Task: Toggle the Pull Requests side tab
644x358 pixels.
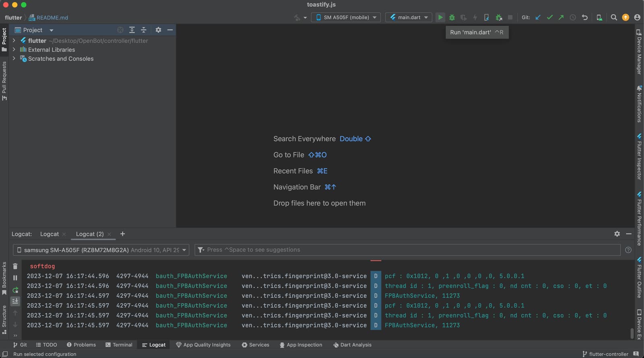Action: click(4, 80)
